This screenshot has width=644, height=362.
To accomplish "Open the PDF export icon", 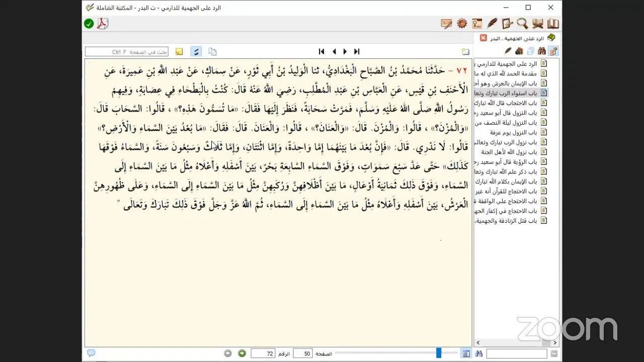I will coord(103,24).
